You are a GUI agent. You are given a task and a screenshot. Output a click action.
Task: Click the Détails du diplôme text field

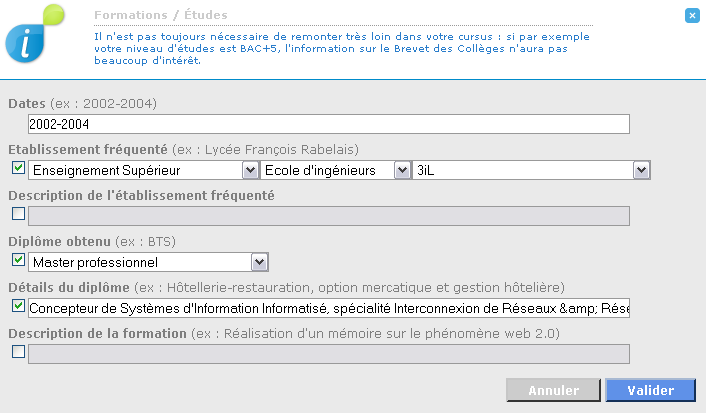[x=329, y=308]
